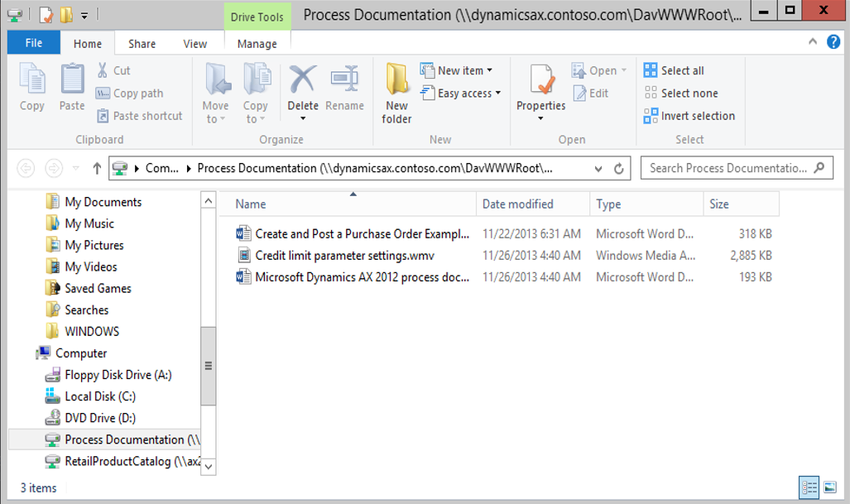Click the navigation pane scrollbar thumb
Image resolution: width=850 pixels, height=504 pixels.
pyautogui.click(x=209, y=365)
